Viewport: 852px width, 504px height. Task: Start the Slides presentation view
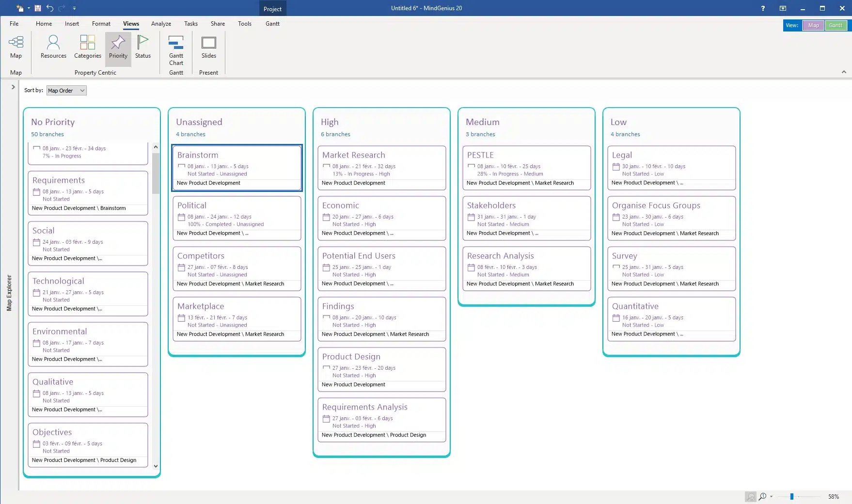coord(209,47)
